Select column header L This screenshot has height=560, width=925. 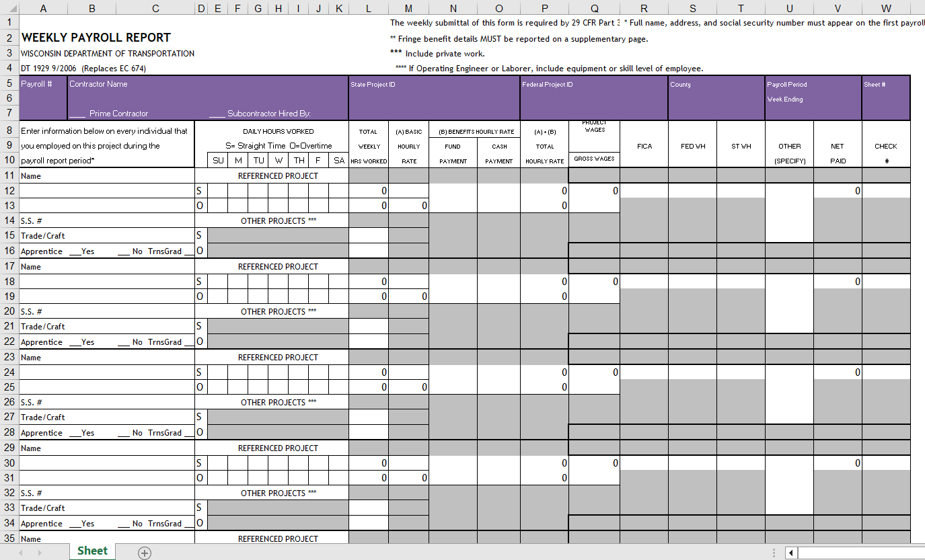pos(368,8)
